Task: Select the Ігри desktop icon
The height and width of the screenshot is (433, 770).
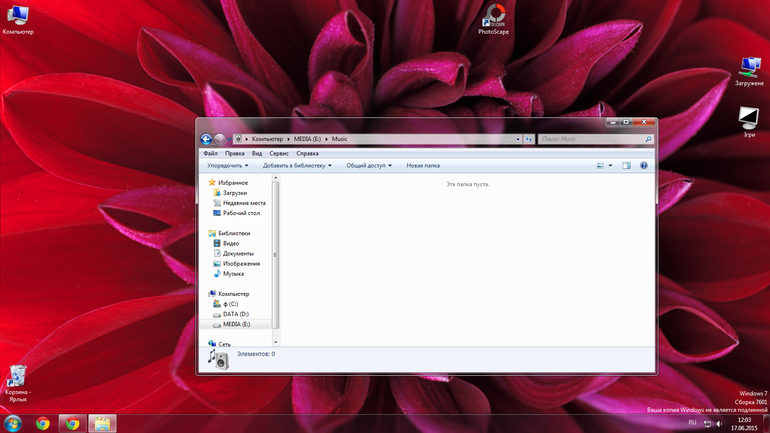Action: (x=749, y=122)
